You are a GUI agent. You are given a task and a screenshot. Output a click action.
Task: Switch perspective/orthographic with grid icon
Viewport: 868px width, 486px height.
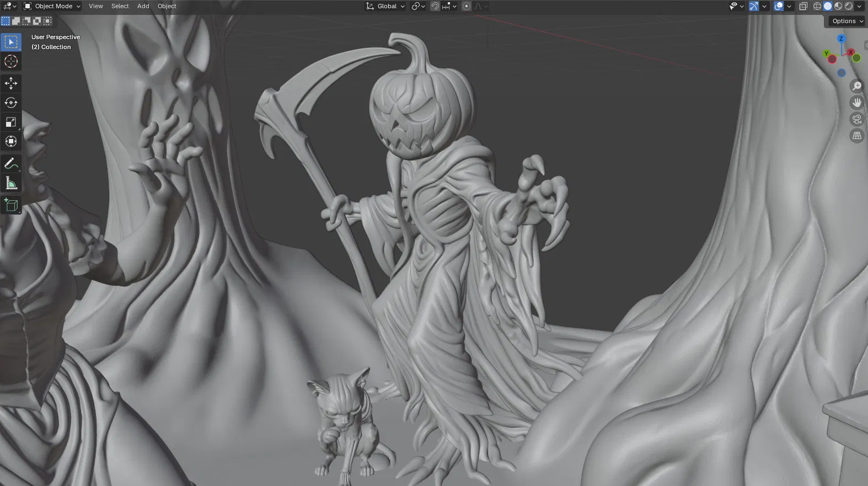tap(857, 136)
